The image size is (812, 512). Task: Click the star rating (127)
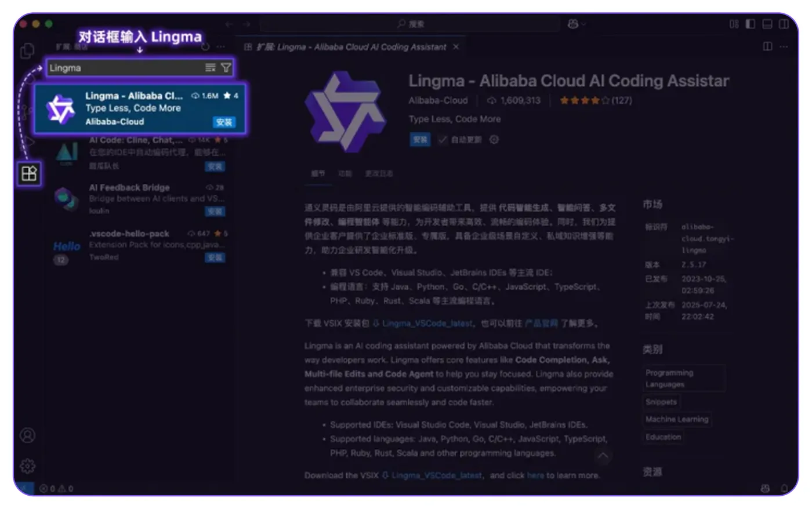click(596, 100)
